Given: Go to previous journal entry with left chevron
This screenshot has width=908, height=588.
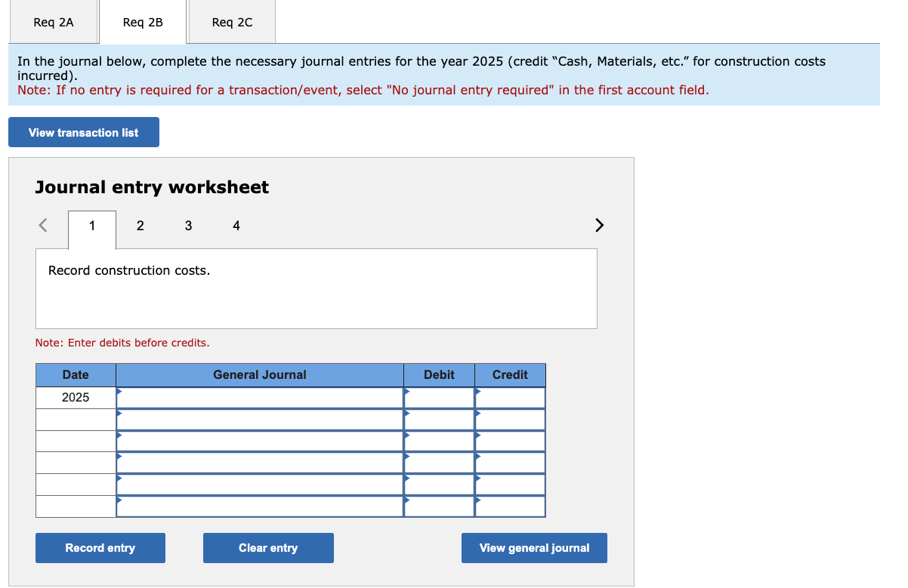Looking at the screenshot, I should pyautogui.click(x=44, y=225).
